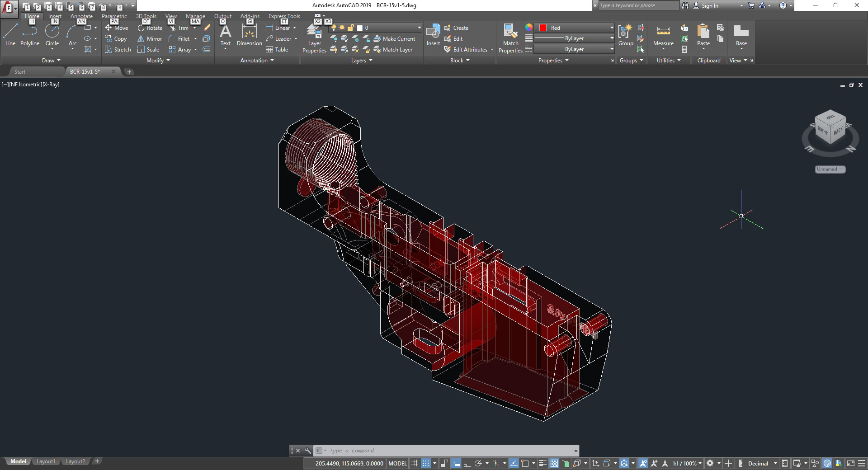
Task: Switch to the Annotate ribbon tab
Action: (x=81, y=16)
